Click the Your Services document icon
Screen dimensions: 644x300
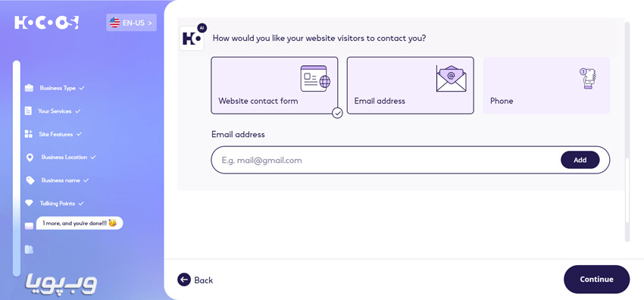tap(28, 111)
